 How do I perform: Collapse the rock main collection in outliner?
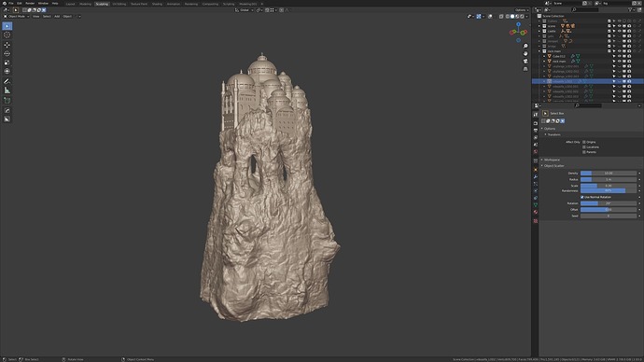click(539, 51)
